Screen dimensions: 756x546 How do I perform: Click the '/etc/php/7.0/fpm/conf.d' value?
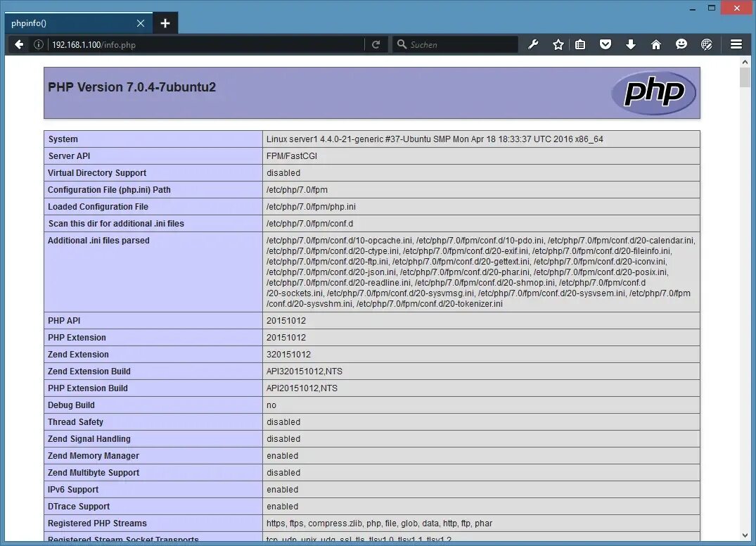point(309,223)
